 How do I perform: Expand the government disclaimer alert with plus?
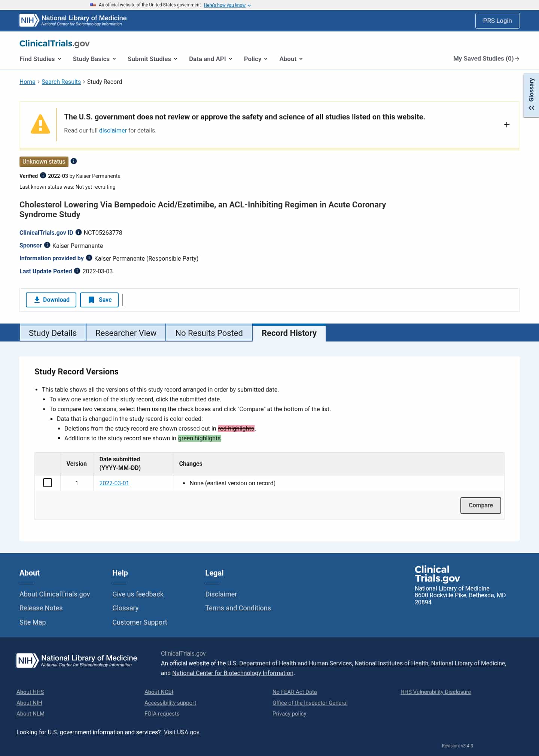click(507, 125)
